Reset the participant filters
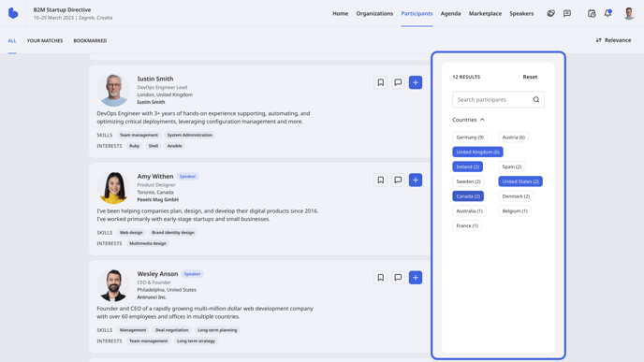This screenshot has height=362, width=644. (530, 77)
